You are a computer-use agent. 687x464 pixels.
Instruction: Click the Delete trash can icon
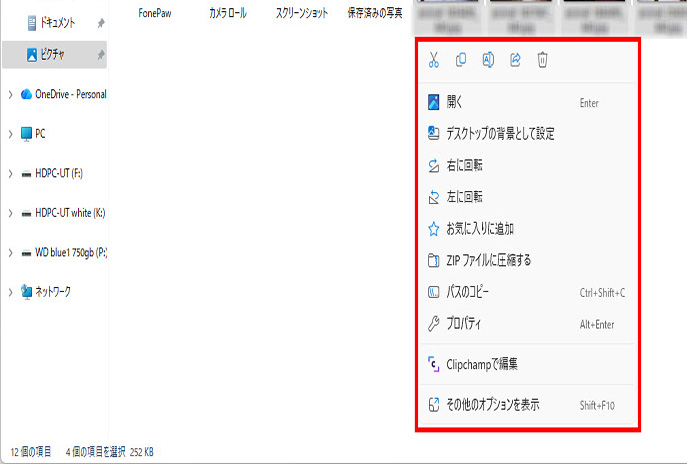click(543, 60)
